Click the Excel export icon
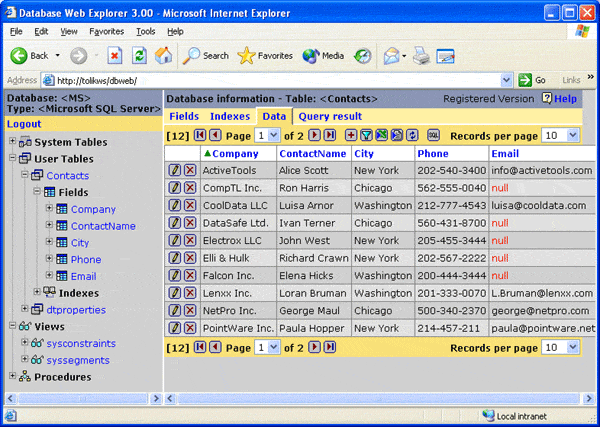 coord(382,135)
